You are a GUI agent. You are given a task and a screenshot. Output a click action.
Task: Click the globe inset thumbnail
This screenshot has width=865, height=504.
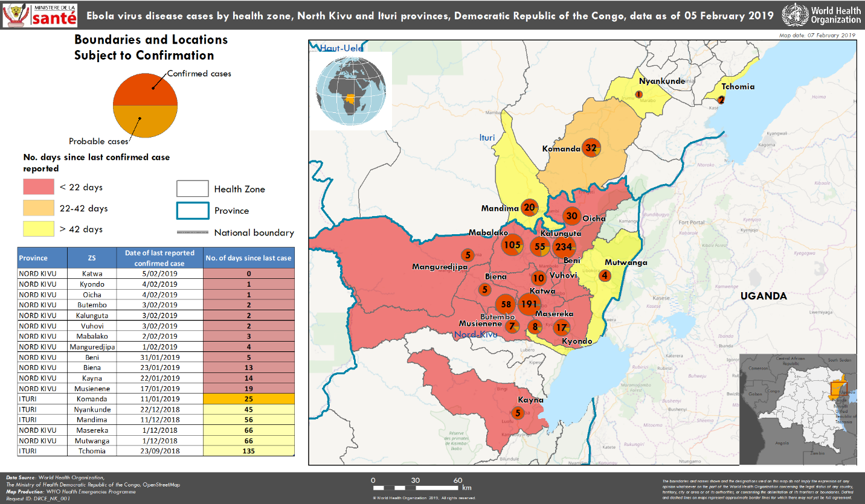tap(351, 91)
